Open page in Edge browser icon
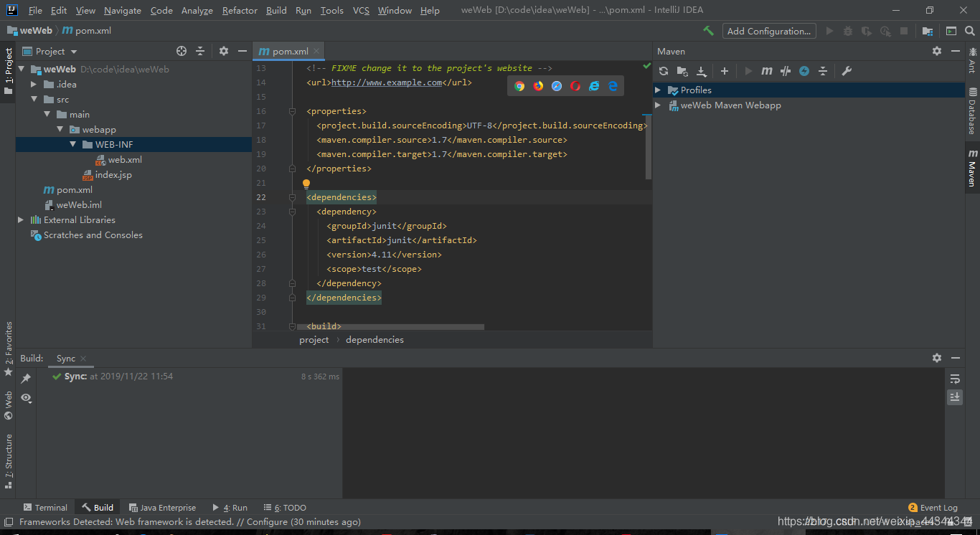The image size is (980, 535). point(613,86)
